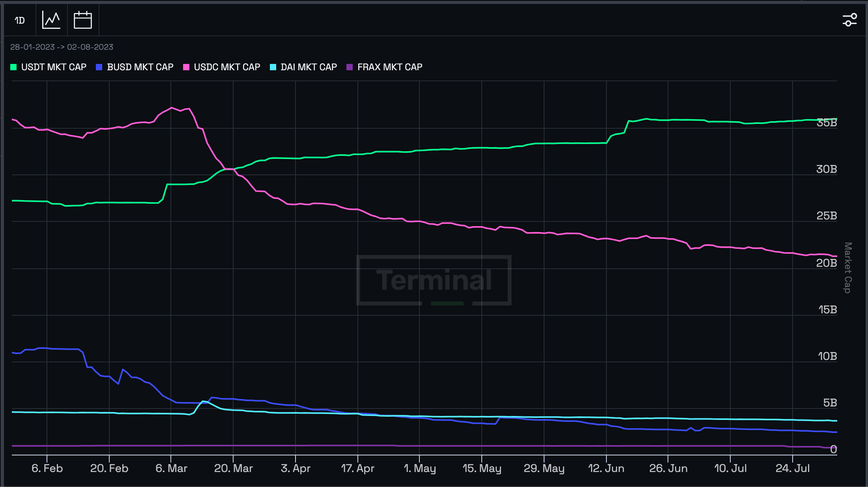The image size is (868, 487).
Task: Click the 26. Jun x-axis label
Action: point(668,468)
